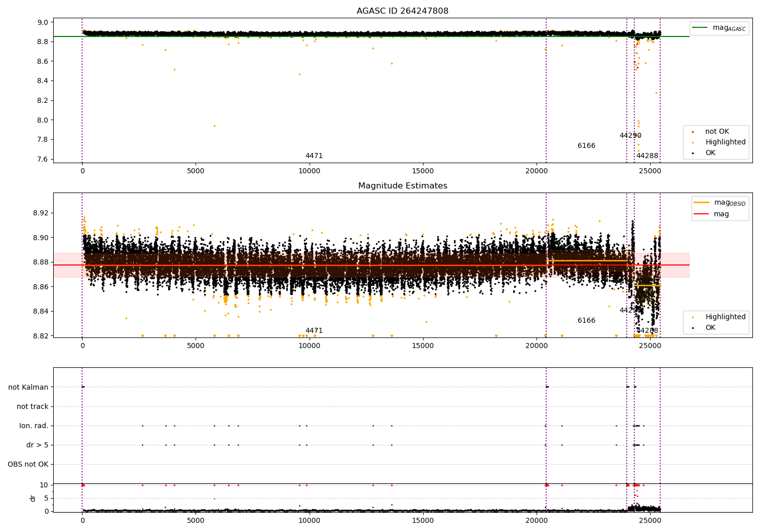
Task: Select 'Highlighted' in the AGASC ID plot legend
Action: point(726,142)
